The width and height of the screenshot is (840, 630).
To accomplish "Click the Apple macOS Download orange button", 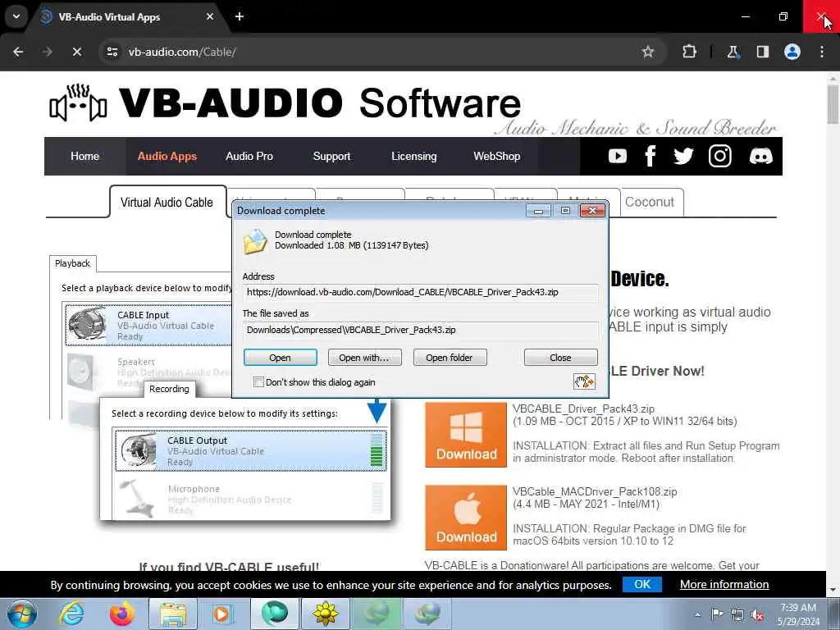I will click(466, 517).
